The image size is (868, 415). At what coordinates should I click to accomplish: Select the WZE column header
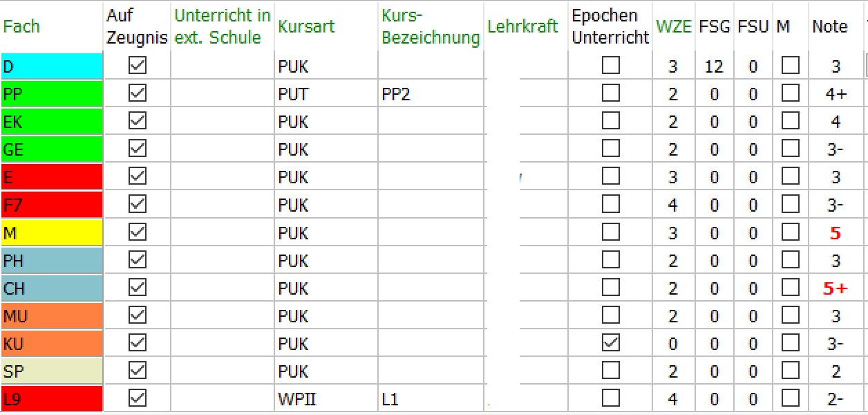pos(674,27)
